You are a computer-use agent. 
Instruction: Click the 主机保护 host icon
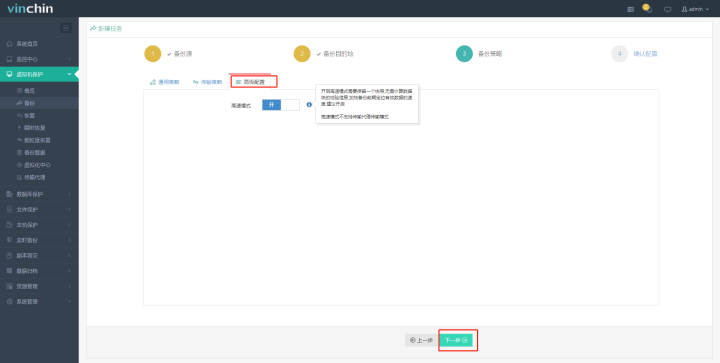tap(10, 225)
